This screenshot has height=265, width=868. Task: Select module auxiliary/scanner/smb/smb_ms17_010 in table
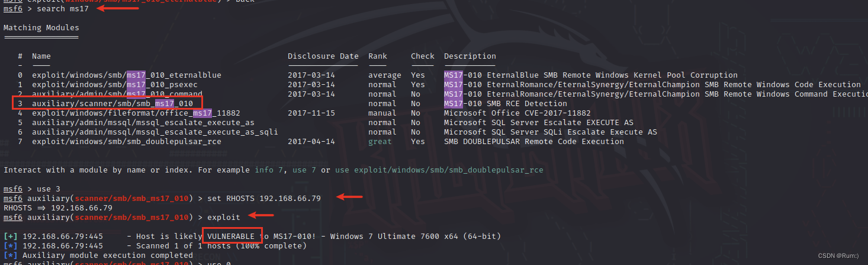coord(112,104)
